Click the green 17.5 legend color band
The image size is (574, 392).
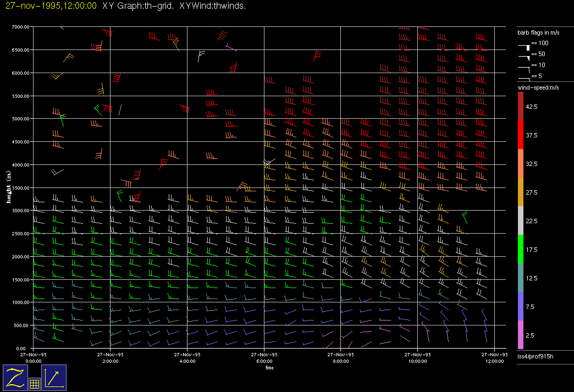point(521,249)
